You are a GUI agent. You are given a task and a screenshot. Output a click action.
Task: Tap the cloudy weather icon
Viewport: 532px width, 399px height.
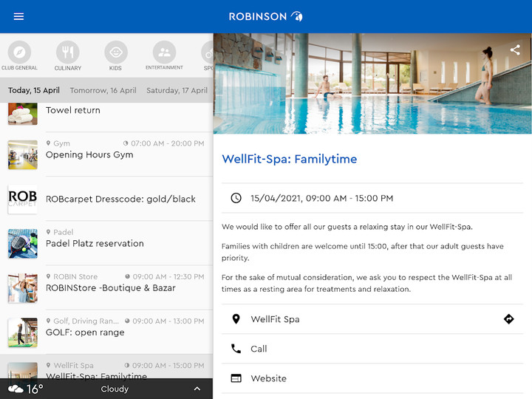pos(16,389)
